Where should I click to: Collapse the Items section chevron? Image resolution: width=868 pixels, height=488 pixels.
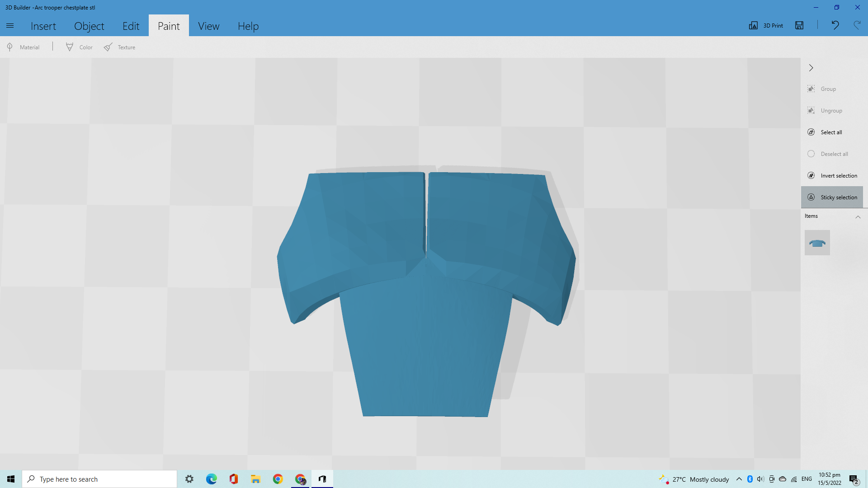[858, 217]
